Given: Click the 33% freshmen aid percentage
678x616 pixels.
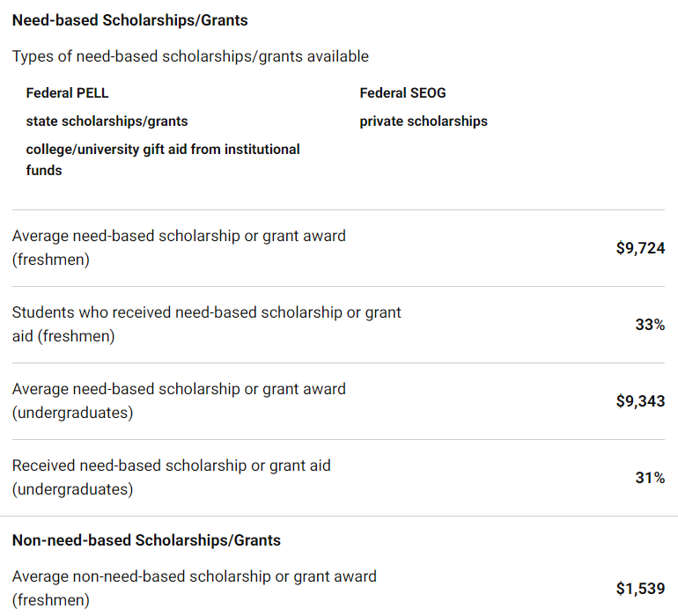Looking at the screenshot, I should pos(650,325).
